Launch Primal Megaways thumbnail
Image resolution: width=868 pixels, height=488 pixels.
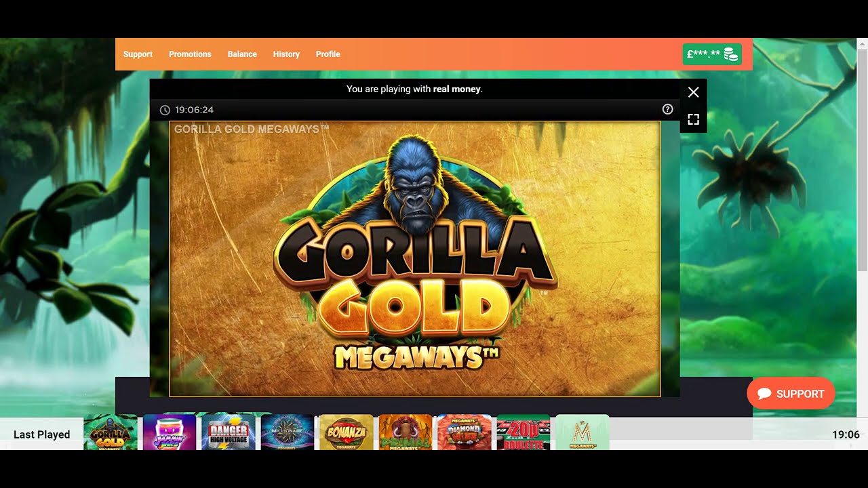(406, 432)
